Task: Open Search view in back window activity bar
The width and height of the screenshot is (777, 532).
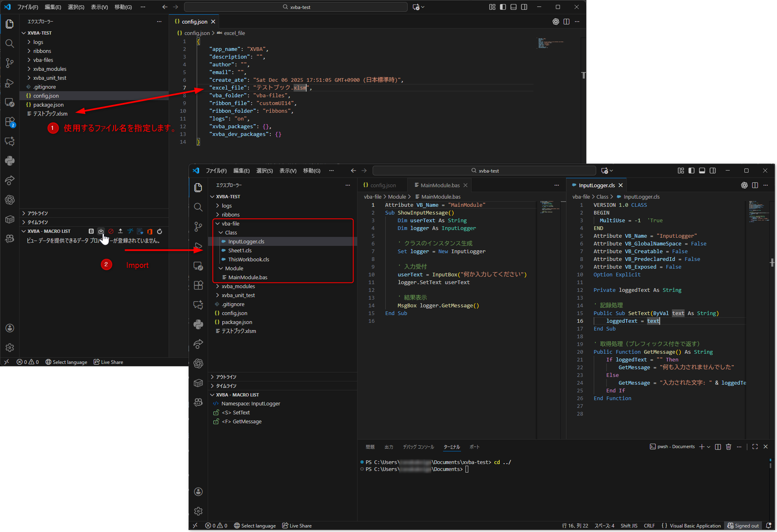Action: click(10, 44)
